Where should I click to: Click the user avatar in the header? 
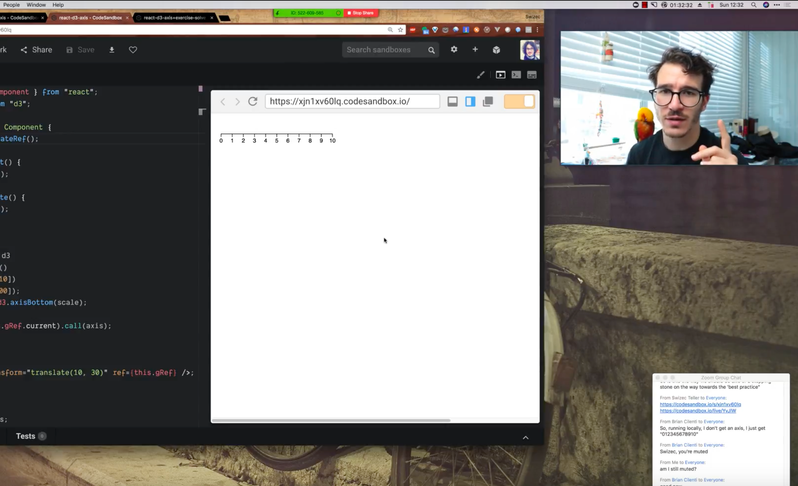coord(529,50)
